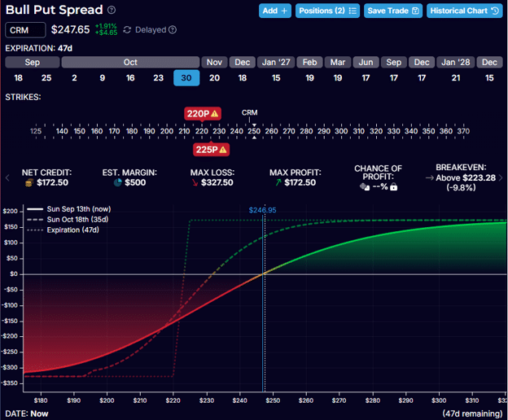Screen dimensions: 508x420
Task: Choose Nov 20 expiration date
Action: [x=214, y=78]
